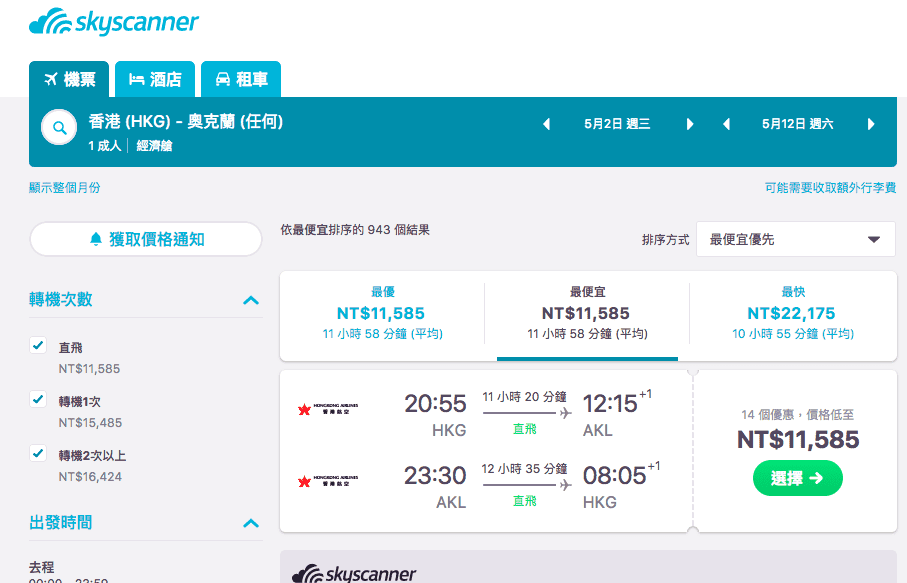Select the 最便宜 NT$11,585 tab

pos(587,313)
